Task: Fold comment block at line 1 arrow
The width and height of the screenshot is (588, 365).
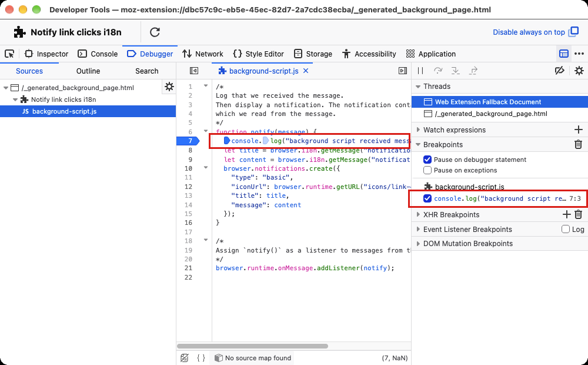Action: 205,86
